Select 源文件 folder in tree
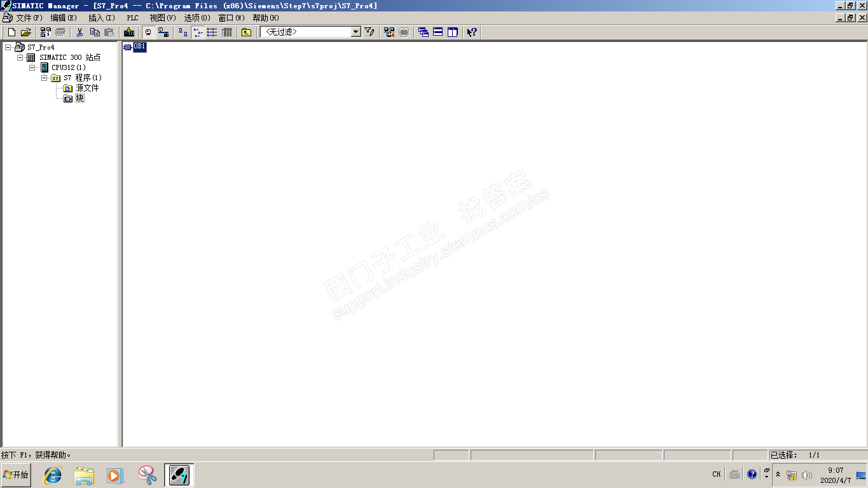The width and height of the screenshot is (868, 488). (x=87, y=88)
